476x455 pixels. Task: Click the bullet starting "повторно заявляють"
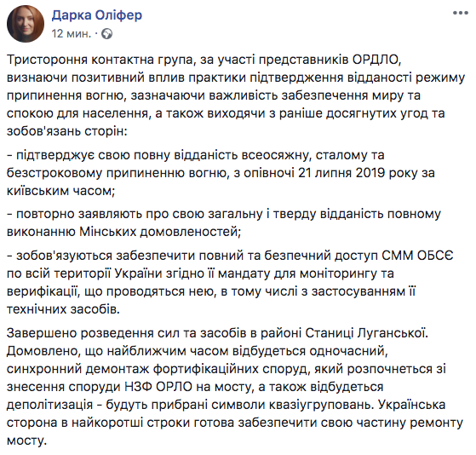[224, 222]
